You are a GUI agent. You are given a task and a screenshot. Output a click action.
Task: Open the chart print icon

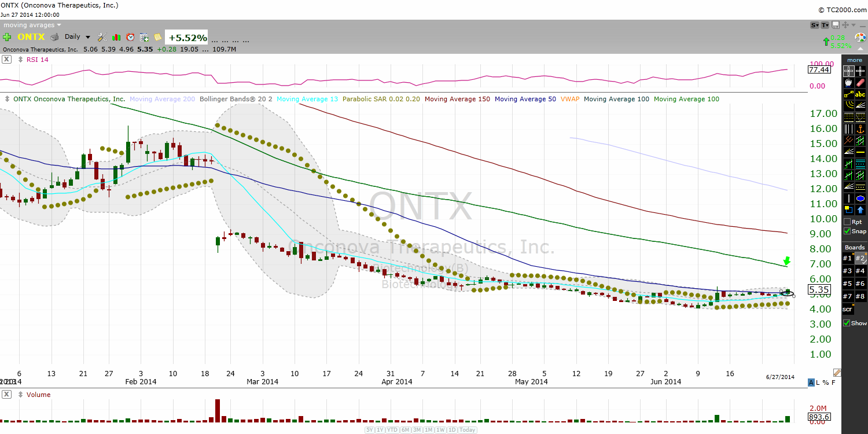click(54, 36)
